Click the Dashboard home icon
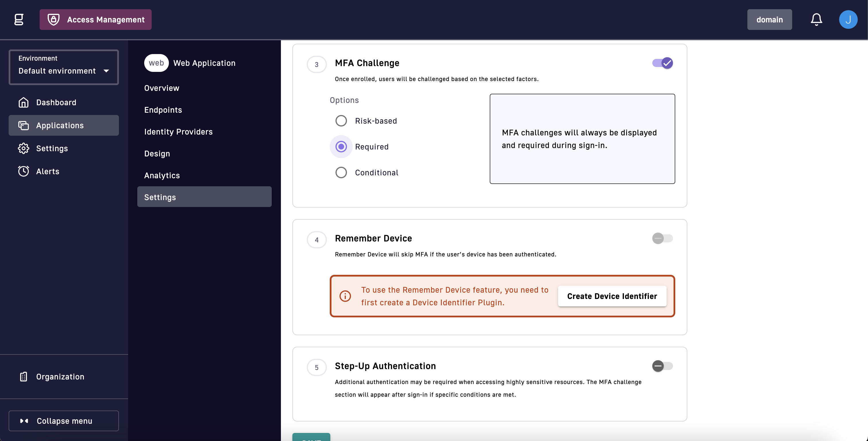 (x=23, y=102)
